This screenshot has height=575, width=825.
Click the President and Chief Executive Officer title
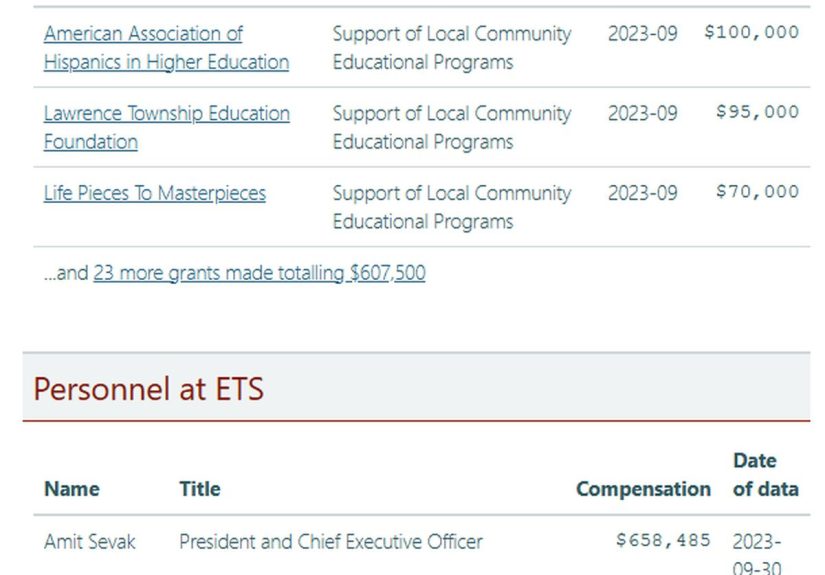330,542
